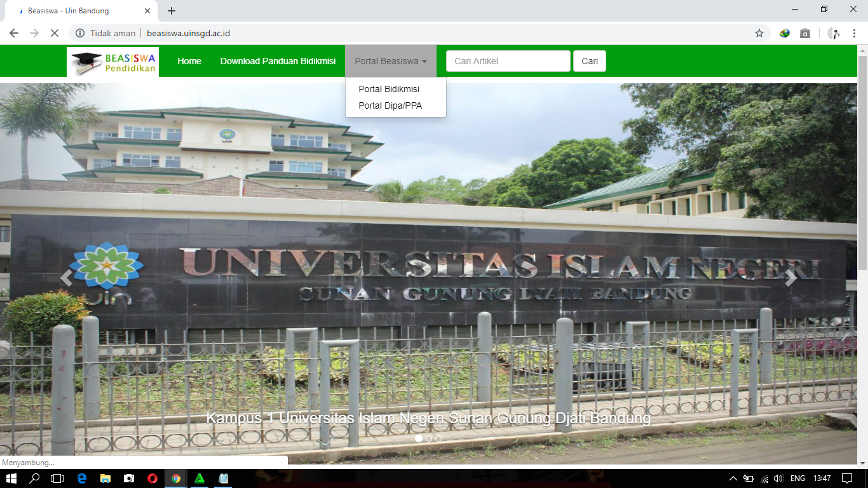Click the back navigation arrow
The width and height of the screenshot is (868, 488).
tap(13, 32)
